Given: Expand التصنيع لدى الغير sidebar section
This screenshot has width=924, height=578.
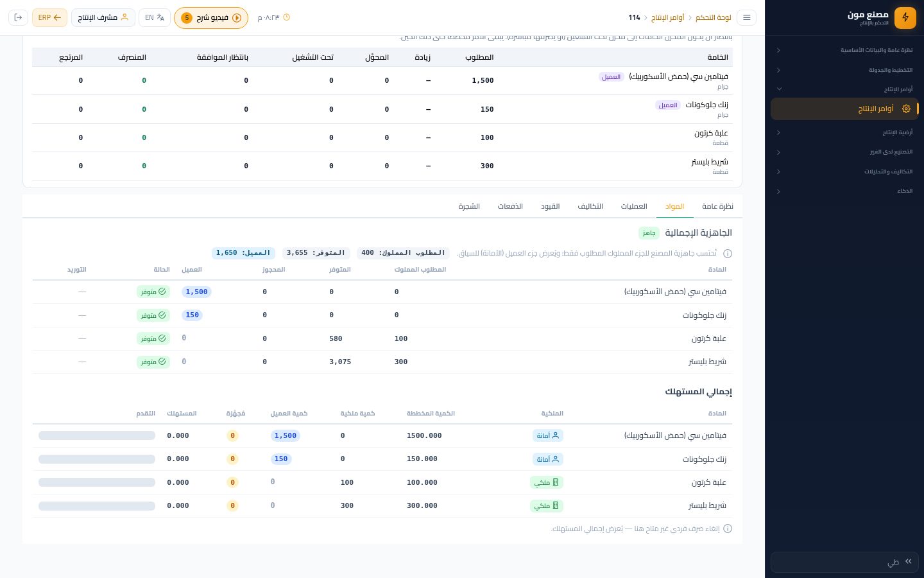Looking at the screenshot, I should pos(844,152).
